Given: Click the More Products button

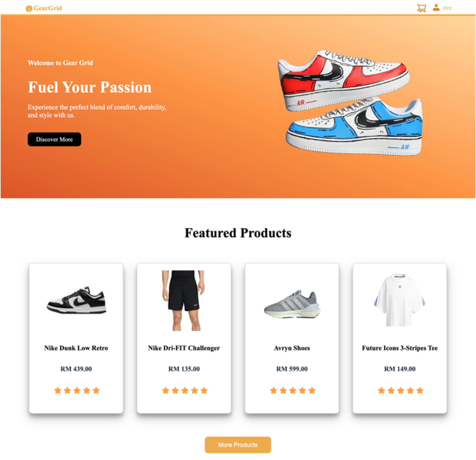Looking at the screenshot, I should (x=238, y=445).
